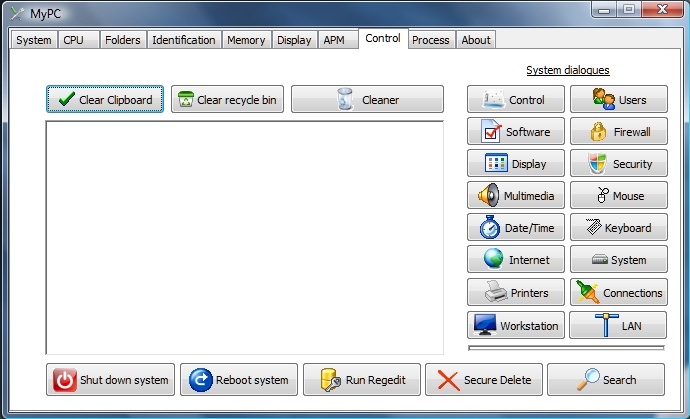Open the Users dialogue

tap(618, 100)
